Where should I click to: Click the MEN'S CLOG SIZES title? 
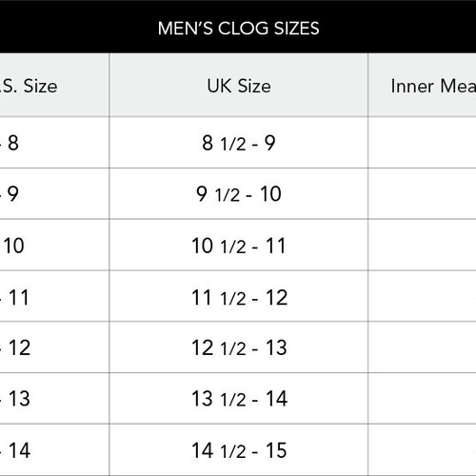click(238, 29)
